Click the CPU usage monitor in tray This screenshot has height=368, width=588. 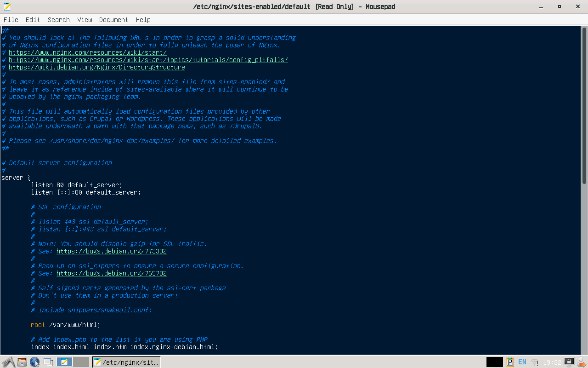tap(494, 362)
